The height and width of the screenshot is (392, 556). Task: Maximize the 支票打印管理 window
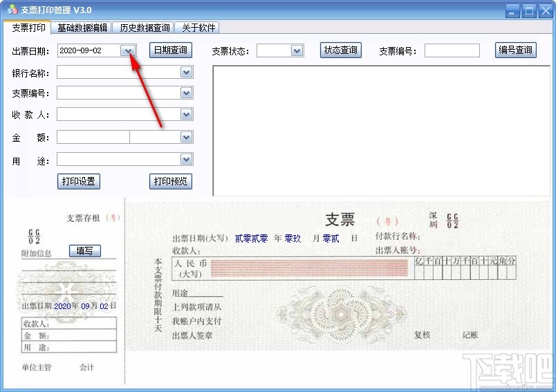(x=529, y=11)
